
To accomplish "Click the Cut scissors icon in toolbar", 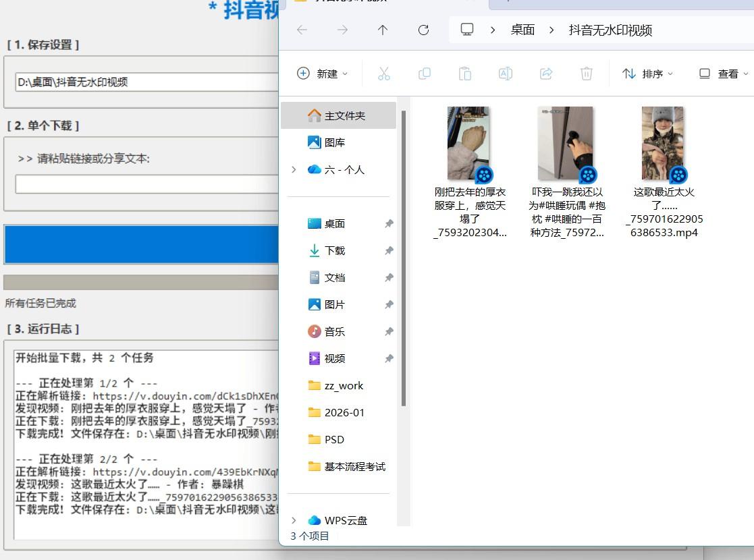I will pos(384,74).
